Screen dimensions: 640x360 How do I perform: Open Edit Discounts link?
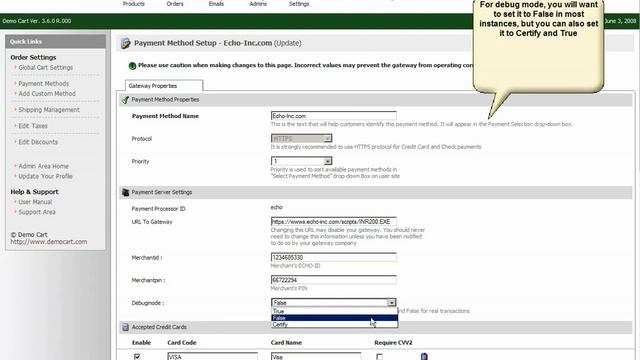38,142
